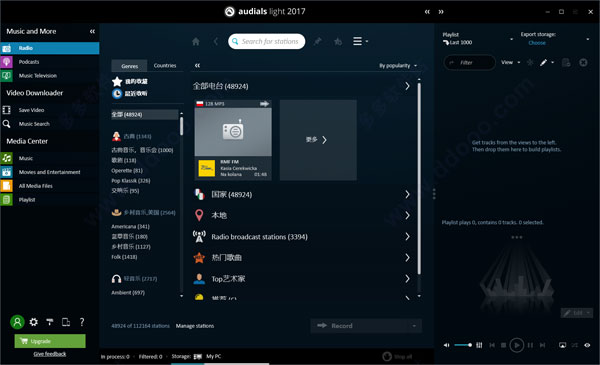This screenshot has height=365, width=600.
Task: Focus the playlist Filter field
Action: [x=470, y=62]
